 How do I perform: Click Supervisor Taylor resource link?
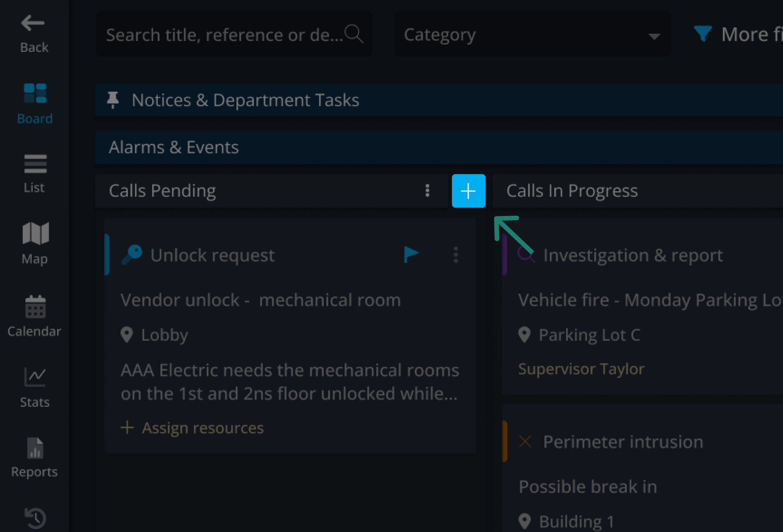click(581, 369)
